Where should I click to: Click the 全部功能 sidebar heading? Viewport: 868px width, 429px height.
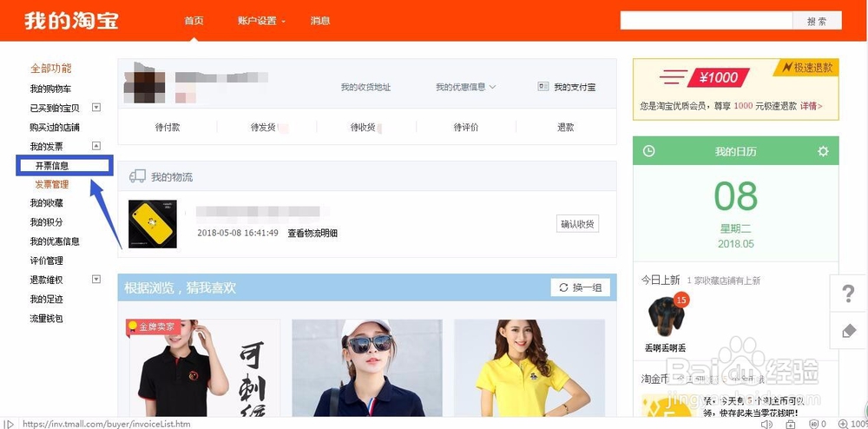[x=51, y=69]
